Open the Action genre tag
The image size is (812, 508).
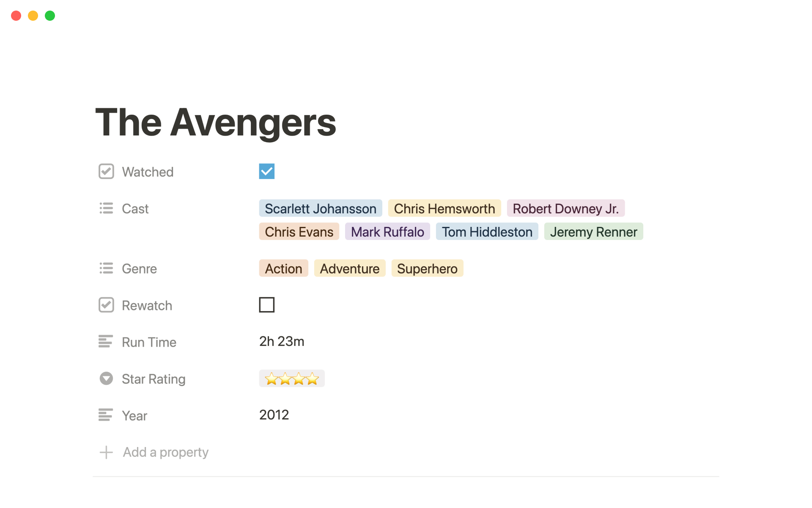coord(283,268)
